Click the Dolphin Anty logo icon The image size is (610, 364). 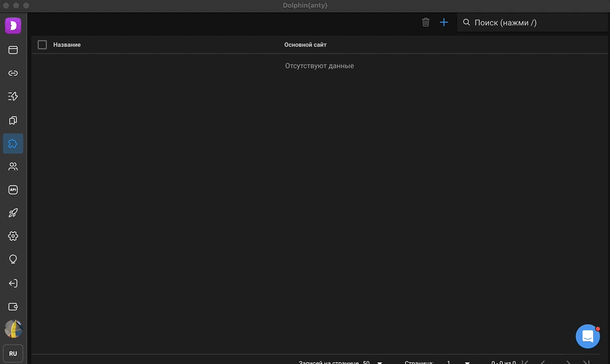point(13,25)
